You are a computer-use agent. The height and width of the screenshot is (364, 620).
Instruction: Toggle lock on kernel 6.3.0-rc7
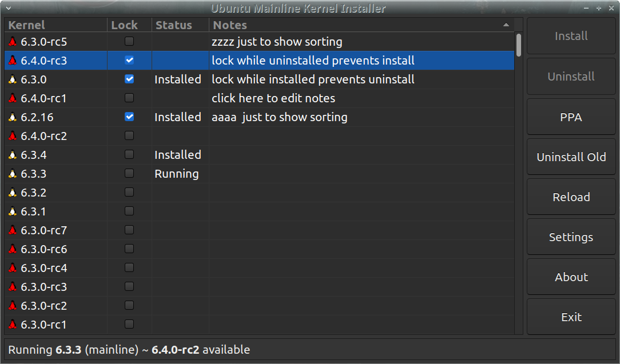point(129,230)
